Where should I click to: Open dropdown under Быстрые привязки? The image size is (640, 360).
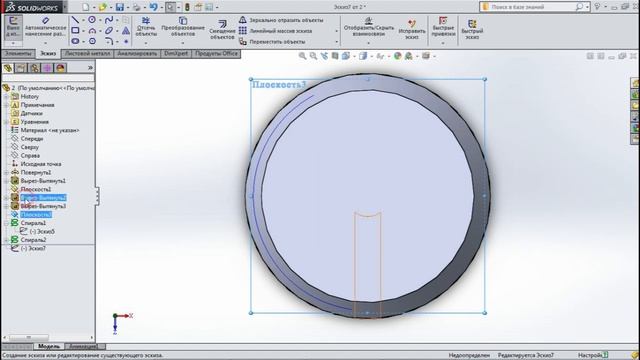coord(443,42)
